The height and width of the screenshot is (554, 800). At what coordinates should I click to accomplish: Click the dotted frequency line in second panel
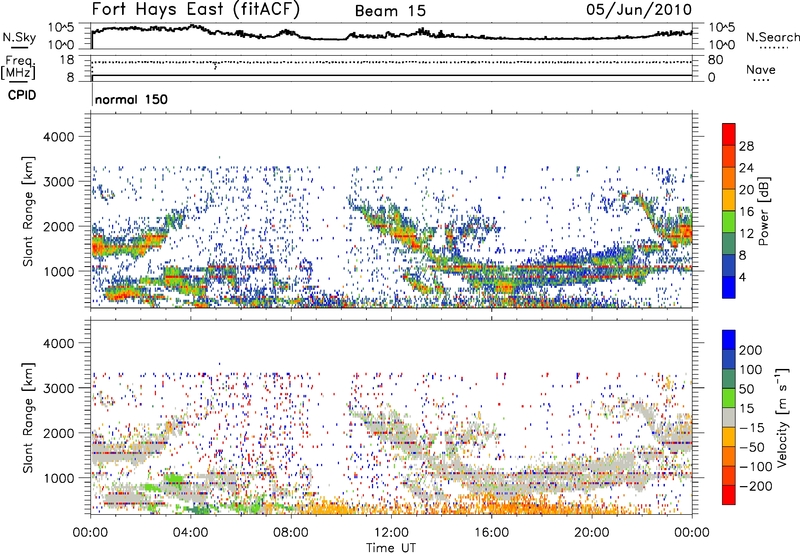(391, 62)
